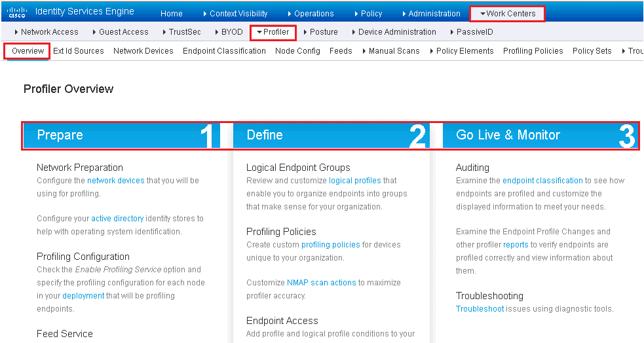Click the Troubleshoot link
The width and height of the screenshot is (644, 343).
(x=480, y=309)
